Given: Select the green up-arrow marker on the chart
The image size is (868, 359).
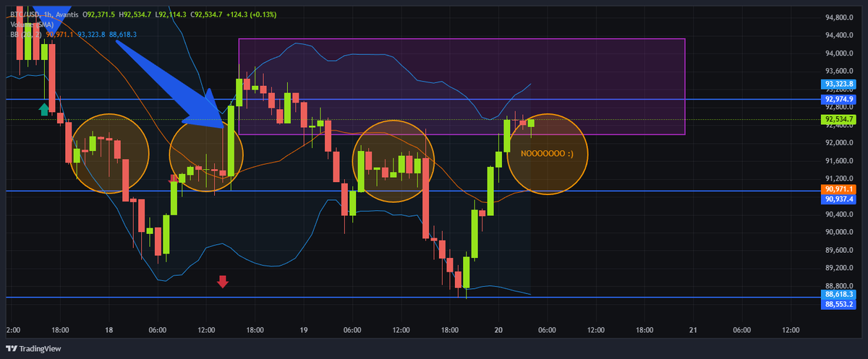Looking at the screenshot, I should tap(44, 109).
